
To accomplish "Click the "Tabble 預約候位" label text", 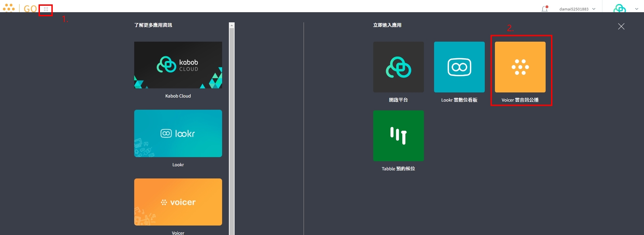I will coord(398,169).
